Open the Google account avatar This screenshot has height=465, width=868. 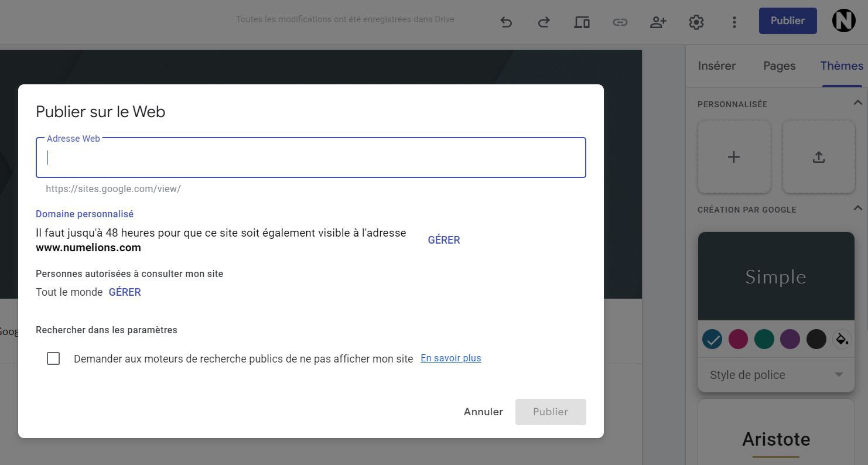[843, 21]
